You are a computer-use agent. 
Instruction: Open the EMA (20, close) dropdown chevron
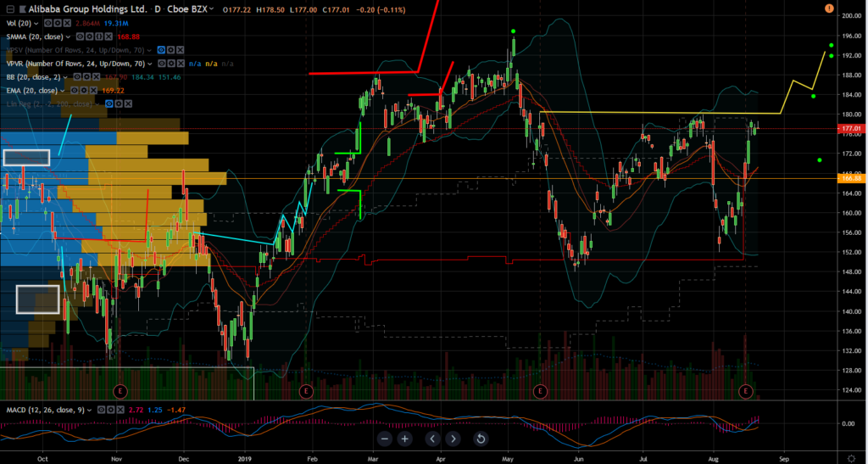click(63, 90)
